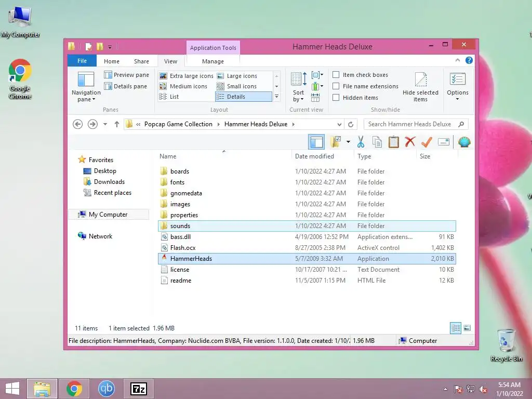The height and width of the screenshot is (399, 532).
Task: Open Recycle Bin on the desktop
Action: (x=506, y=345)
